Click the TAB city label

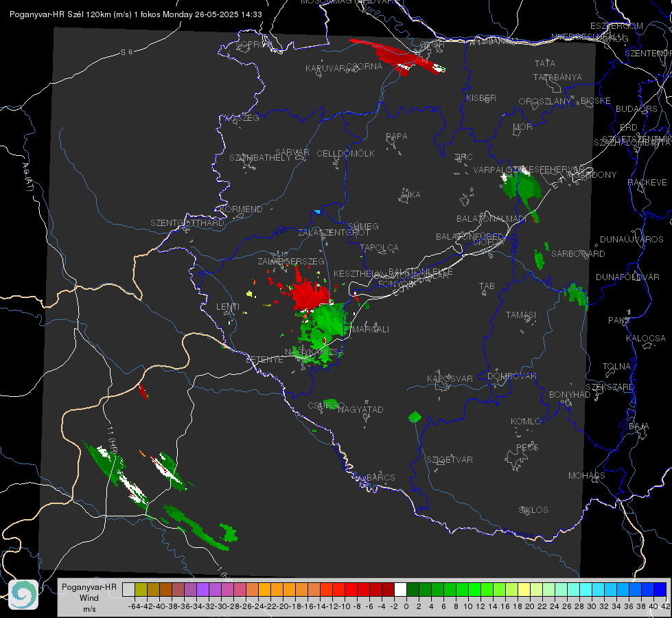point(487,286)
